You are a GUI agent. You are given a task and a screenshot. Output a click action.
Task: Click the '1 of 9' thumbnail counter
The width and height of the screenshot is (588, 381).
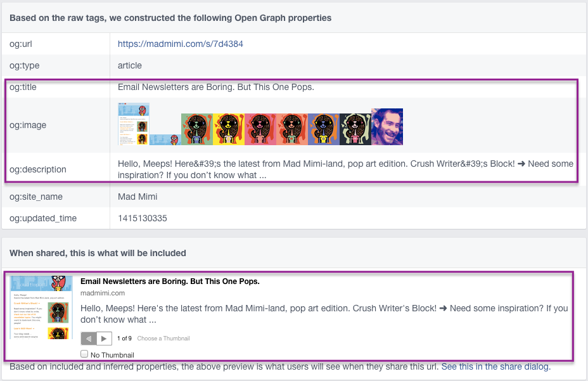click(x=124, y=339)
